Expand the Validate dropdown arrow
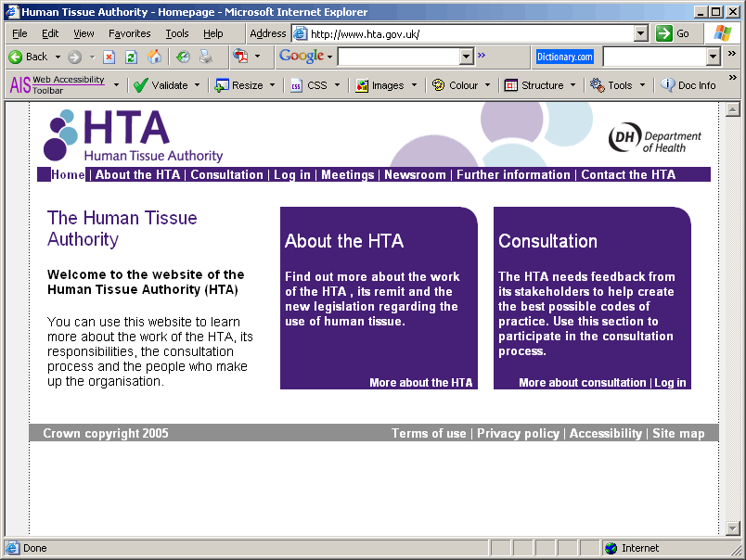This screenshot has width=746, height=560. pyautogui.click(x=197, y=85)
